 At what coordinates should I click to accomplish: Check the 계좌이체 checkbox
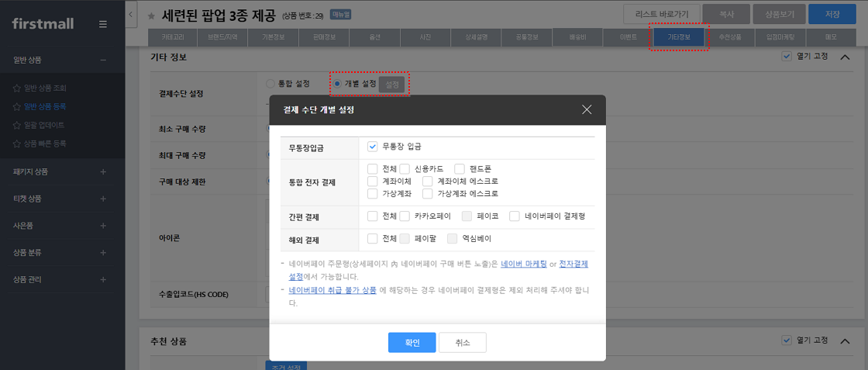click(372, 182)
